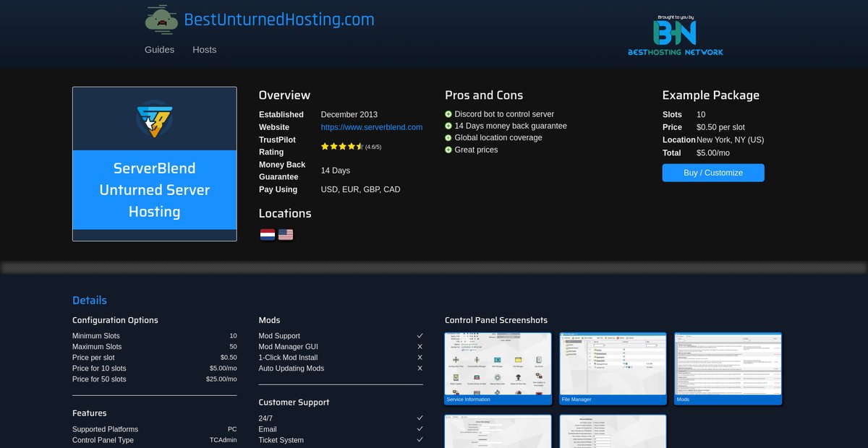The width and height of the screenshot is (868, 448).
Task: Click the Price for 50 slots value $25.00/mo
Action: point(221,379)
